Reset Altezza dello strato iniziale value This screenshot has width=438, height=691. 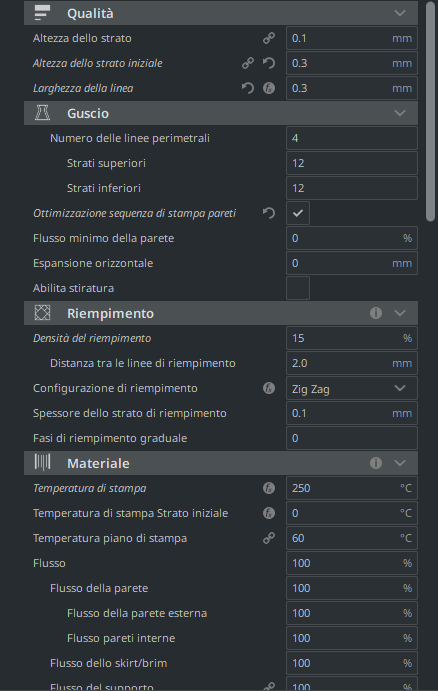269,63
